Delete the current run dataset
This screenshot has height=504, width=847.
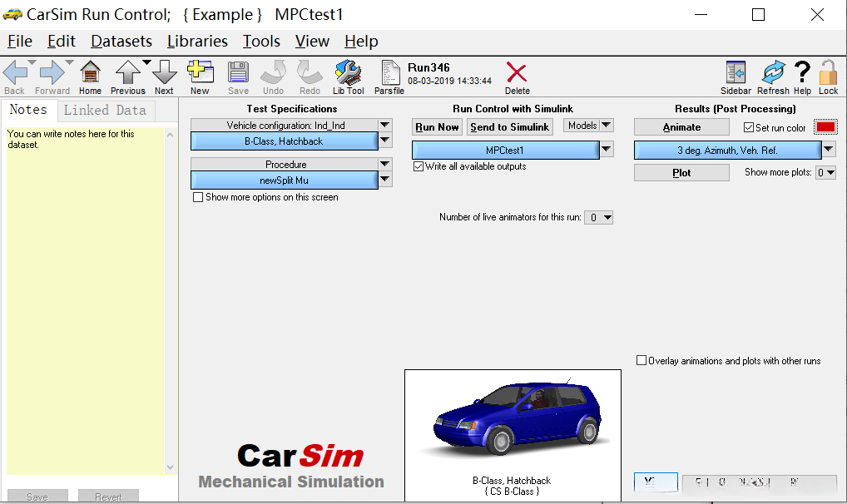[517, 73]
